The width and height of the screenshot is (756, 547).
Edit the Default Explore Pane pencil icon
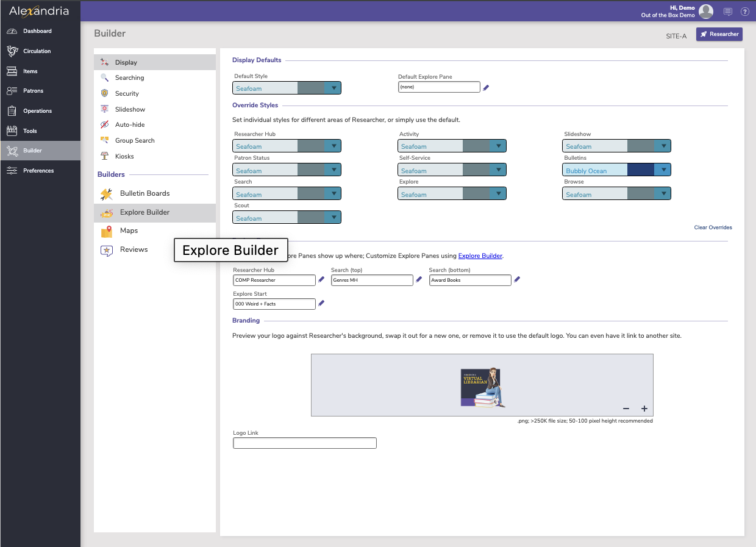[x=486, y=88]
